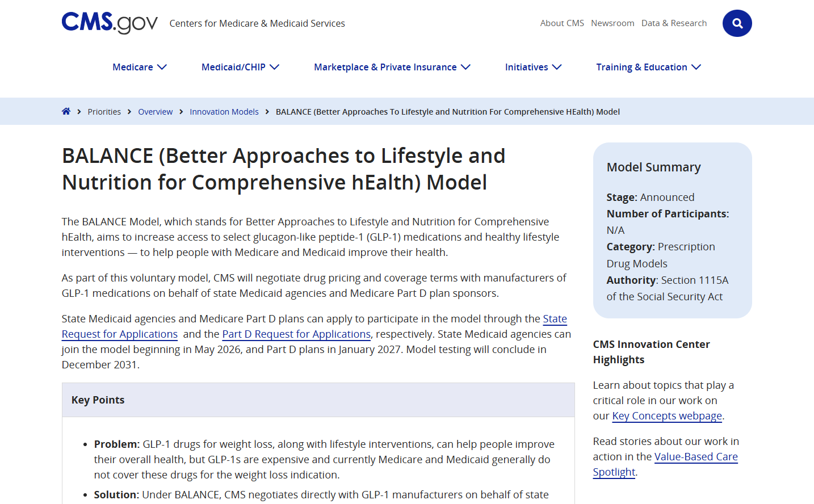
Task: Click the Key Points header
Action: [98, 400]
